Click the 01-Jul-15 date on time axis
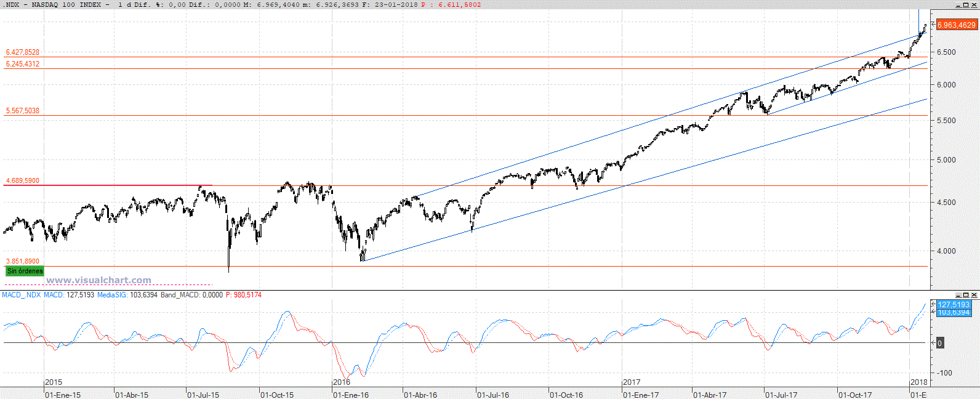Screen dimensions: 980x399 coord(203,395)
